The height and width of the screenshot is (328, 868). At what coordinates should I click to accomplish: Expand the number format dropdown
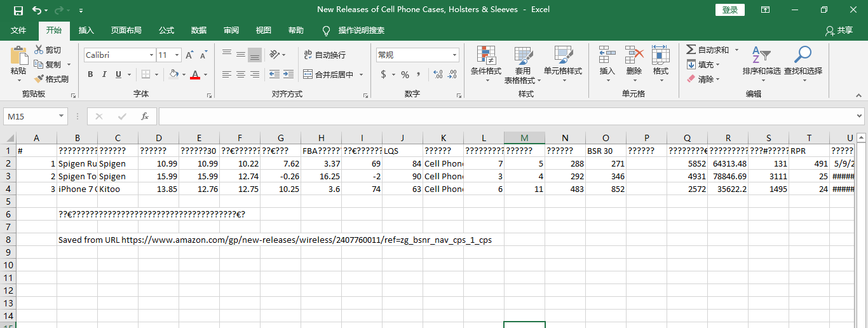(454, 55)
